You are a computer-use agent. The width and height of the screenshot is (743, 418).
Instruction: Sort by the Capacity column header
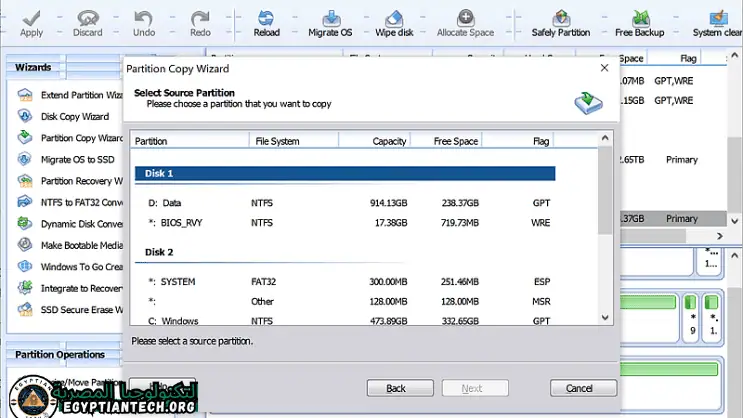[374, 141]
